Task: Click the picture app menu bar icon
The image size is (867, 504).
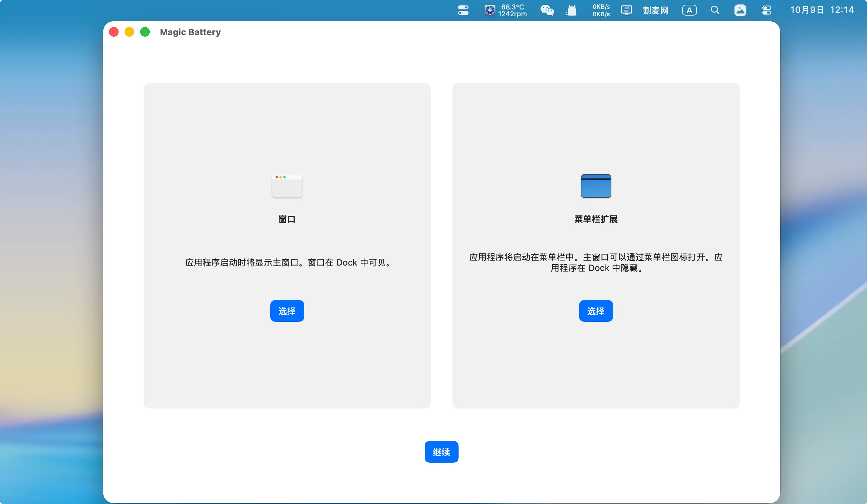Action: click(x=740, y=10)
